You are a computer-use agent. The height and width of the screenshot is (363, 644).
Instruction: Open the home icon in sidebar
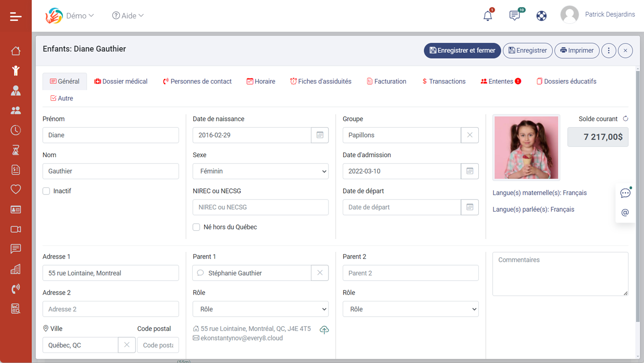pos(16,51)
